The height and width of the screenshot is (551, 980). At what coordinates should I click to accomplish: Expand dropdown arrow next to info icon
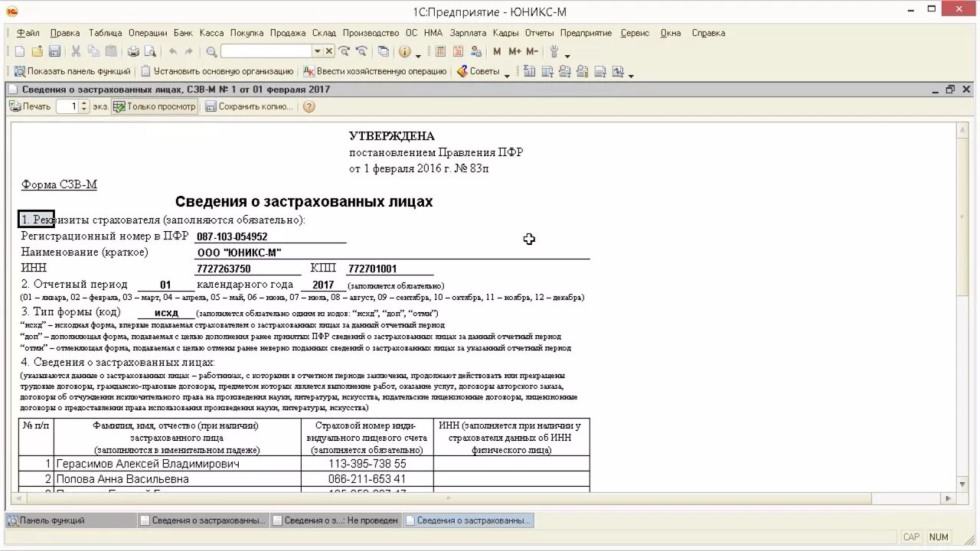tap(418, 54)
